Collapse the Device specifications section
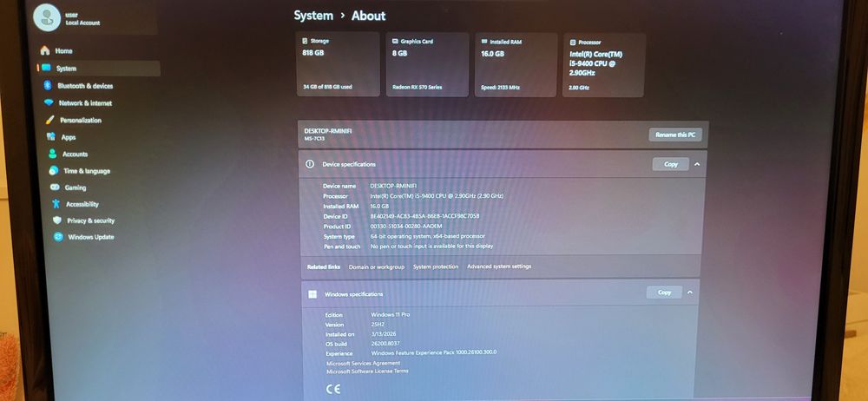Image resolution: width=868 pixels, height=401 pixels. [x=697, y=164]
